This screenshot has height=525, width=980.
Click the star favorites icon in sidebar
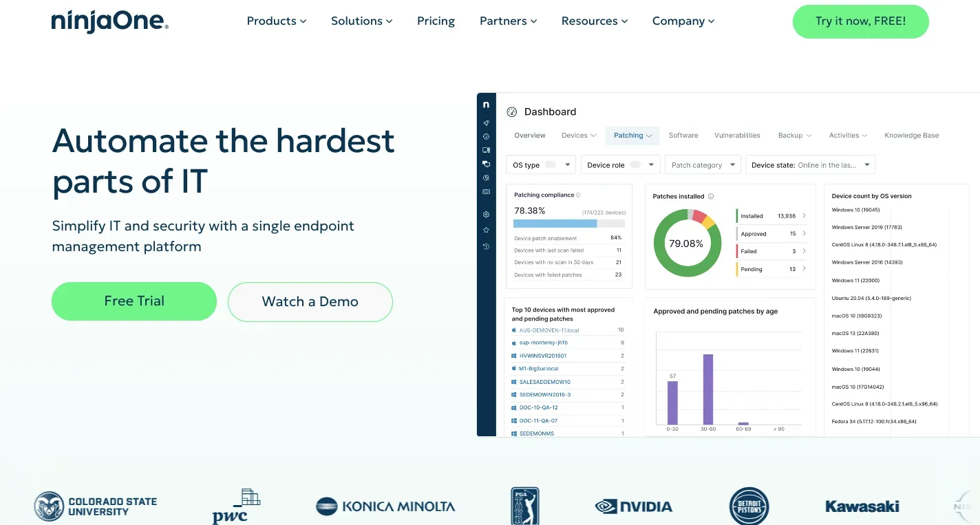486,230
